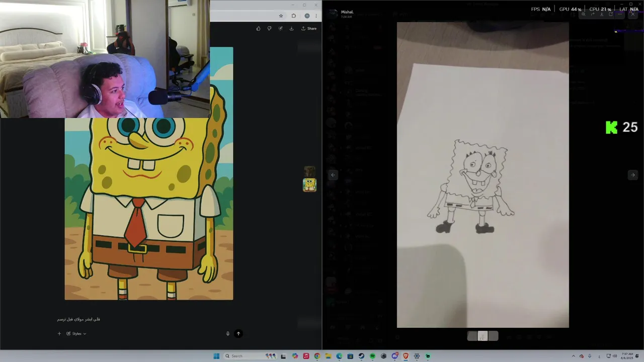
Task: Show hidden system tray icons chevron
Action: 573,356
